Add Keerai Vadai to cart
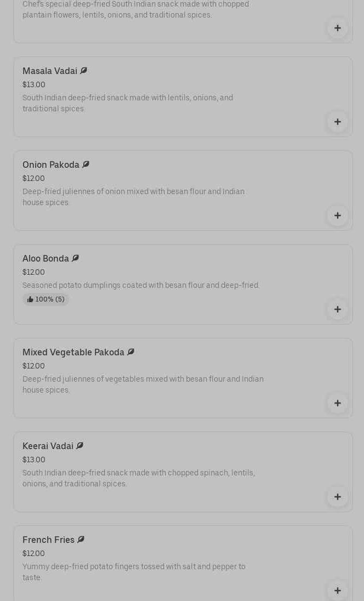The image size is (364, 601). [337, 497]
